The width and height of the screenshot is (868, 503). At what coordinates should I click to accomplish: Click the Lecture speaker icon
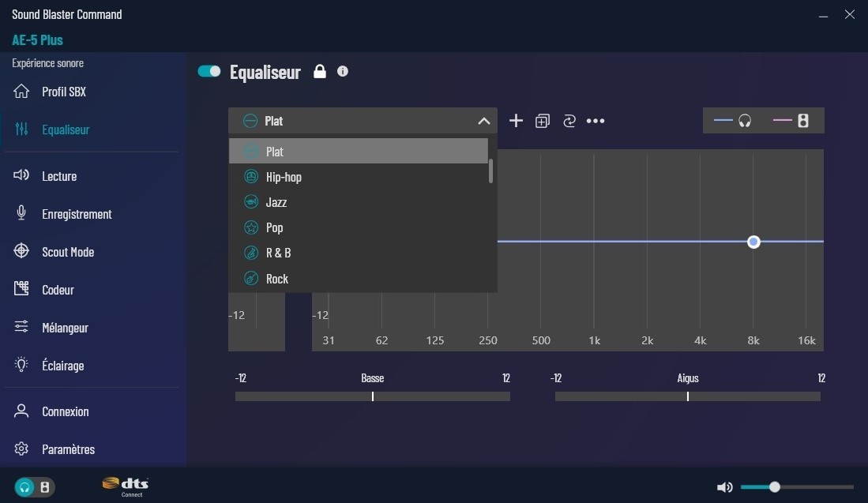[x=21, y=175]
